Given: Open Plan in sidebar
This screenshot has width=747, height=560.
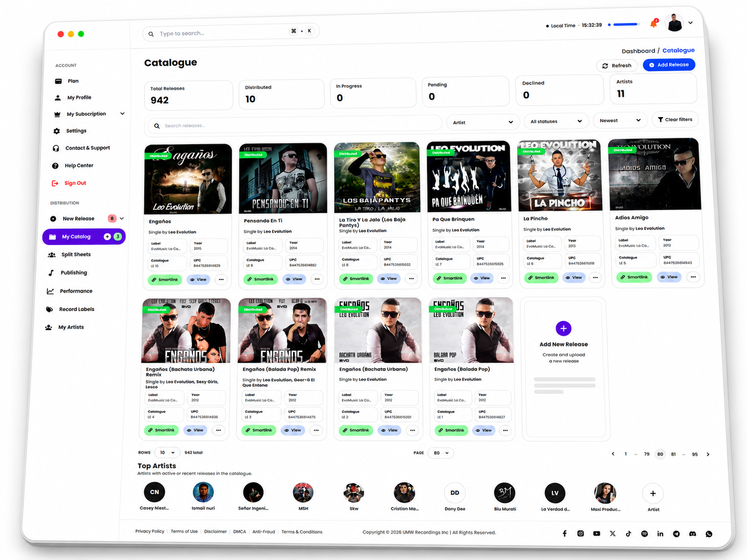Looking at the screenshot, I should pos(73,81).
